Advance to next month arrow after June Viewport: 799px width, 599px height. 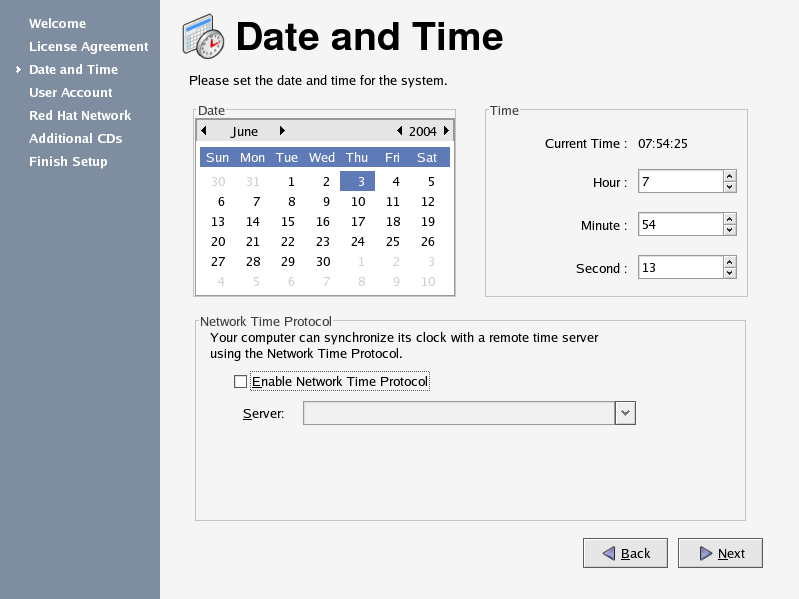[x=282, y=131]
